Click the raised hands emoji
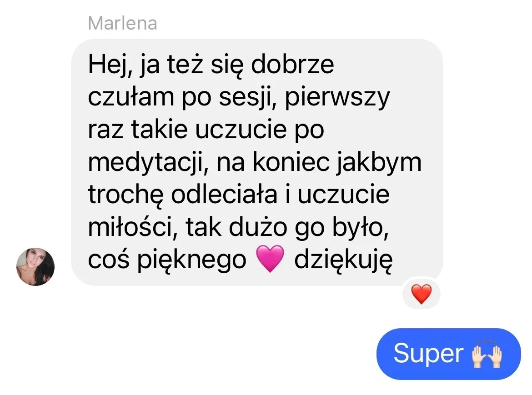This screenshot has height=395, width=532. 487,354
